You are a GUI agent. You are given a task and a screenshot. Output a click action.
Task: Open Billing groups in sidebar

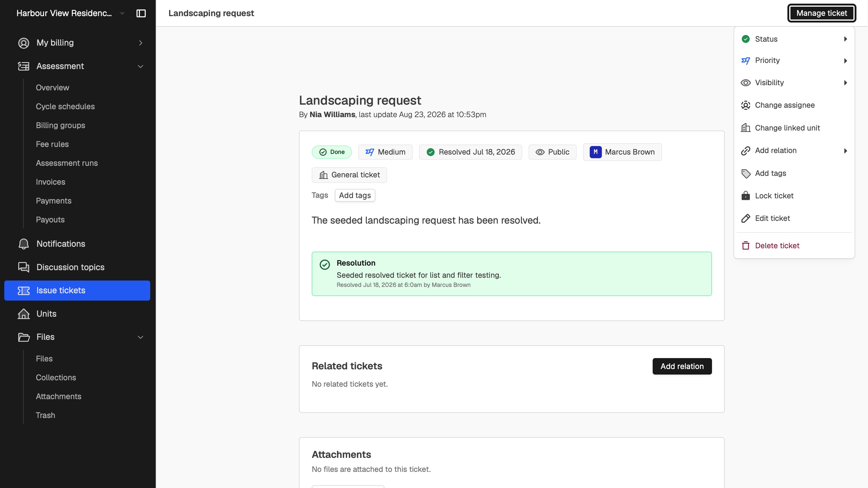[x=60, y=125]
